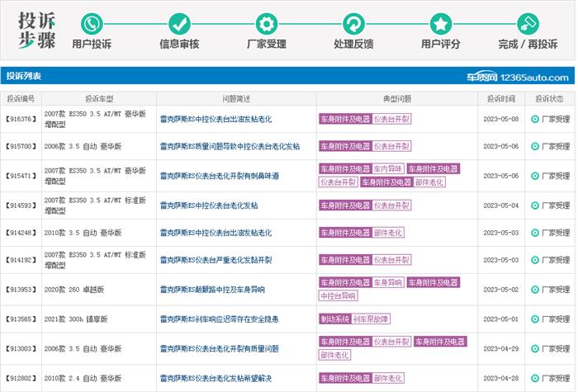Click the 处理反馈 refresh step icon
The height and width of the screenshot is (392, 578).
pyautogui.click(x=353, y=24)
